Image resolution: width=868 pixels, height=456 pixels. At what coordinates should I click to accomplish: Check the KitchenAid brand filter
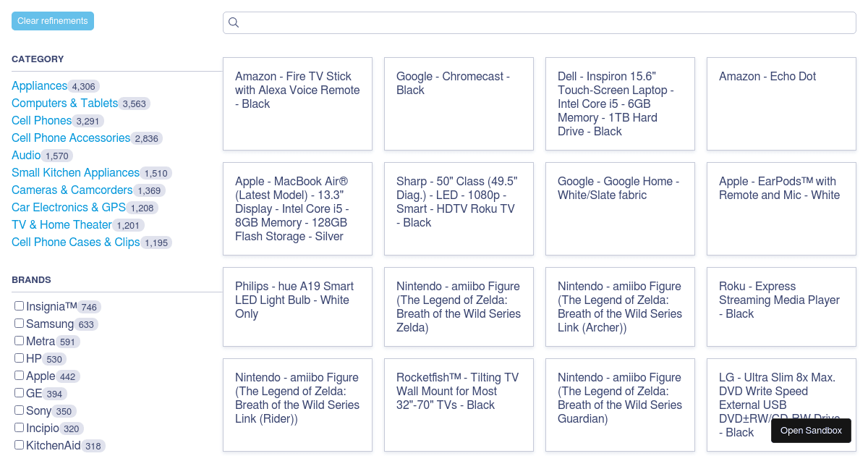pyautogui.click(x=20, y=445)
